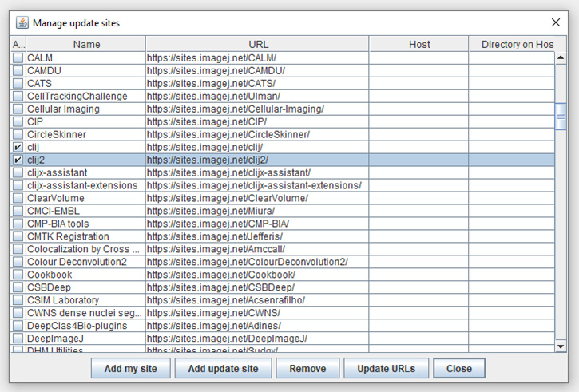Disable the clij2 update site checkbox
Screen dimensions: 579x392
pyautogui.click(x=18, y=160)
